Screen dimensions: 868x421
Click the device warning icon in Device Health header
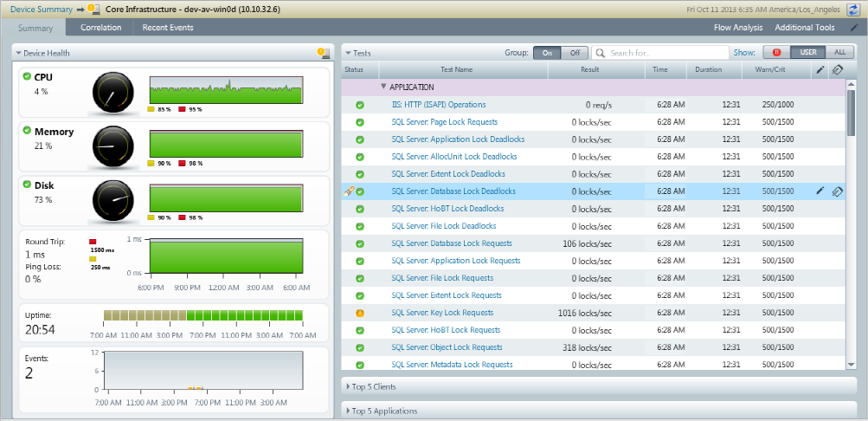pos(324,53)
